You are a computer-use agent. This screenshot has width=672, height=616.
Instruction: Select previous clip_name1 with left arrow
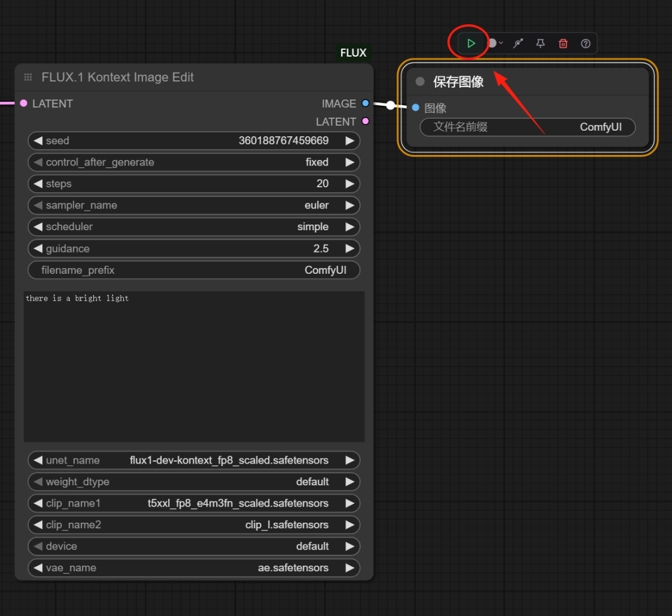click(x=38, y=503)
